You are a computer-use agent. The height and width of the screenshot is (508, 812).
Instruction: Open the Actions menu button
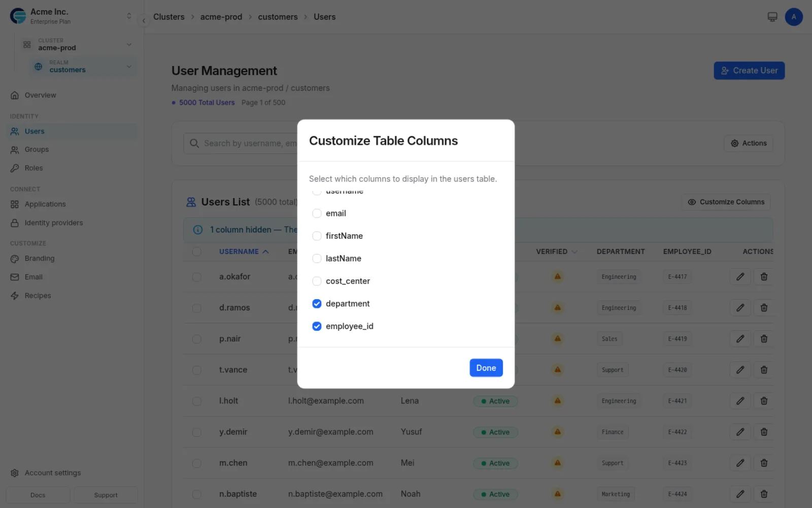(749, 143)
